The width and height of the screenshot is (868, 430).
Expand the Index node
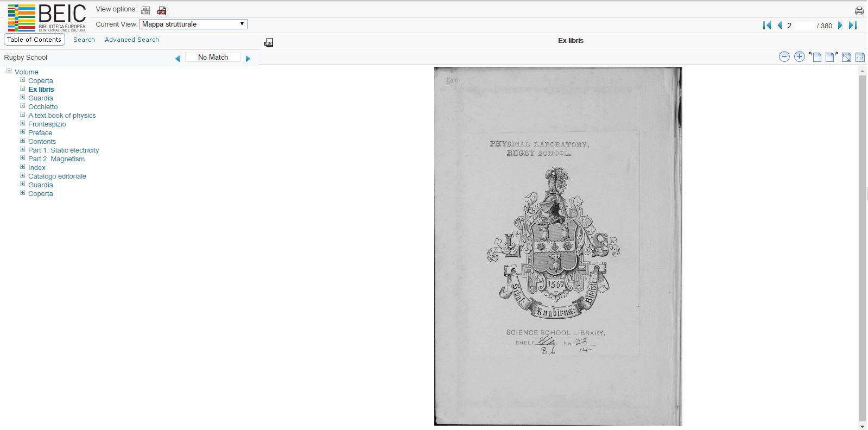pyautogui.click(x=23, y=167)
